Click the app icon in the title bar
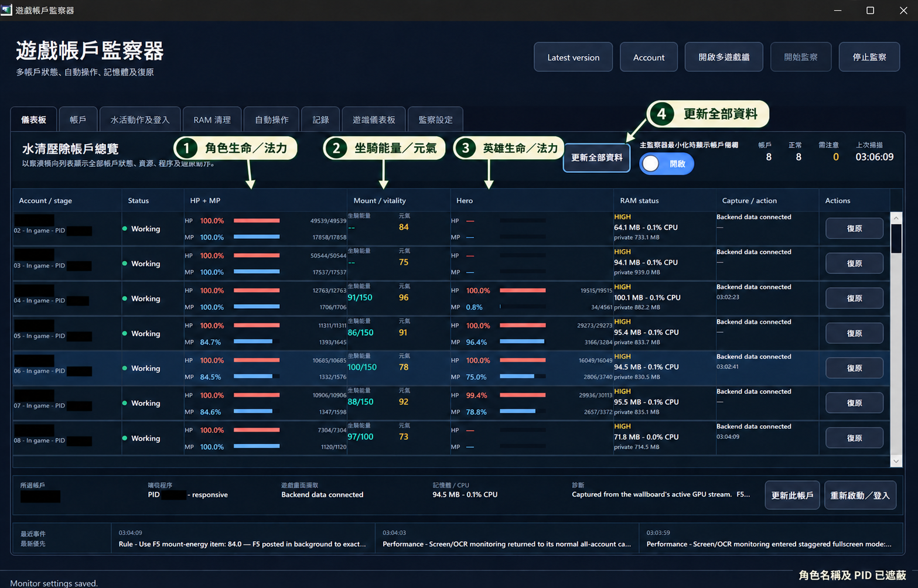The height and width of the screenshot is (588, 918). (6, 10)
